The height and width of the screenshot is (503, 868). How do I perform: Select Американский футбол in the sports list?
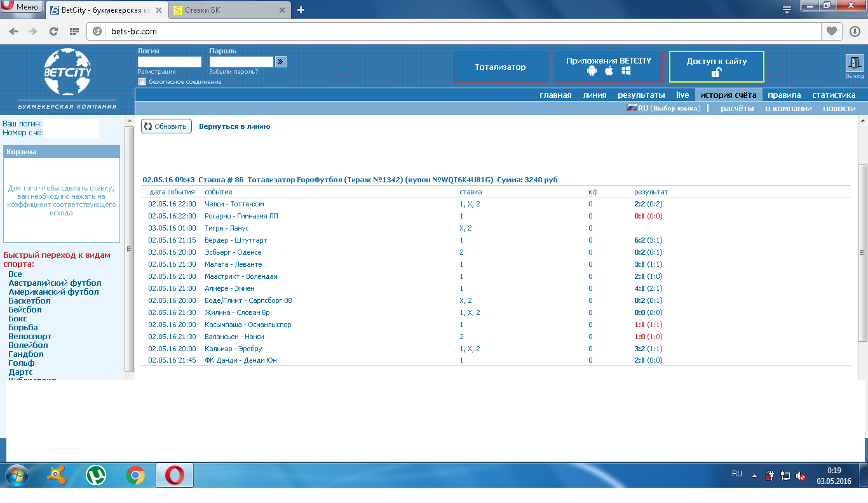pos(53,292)
